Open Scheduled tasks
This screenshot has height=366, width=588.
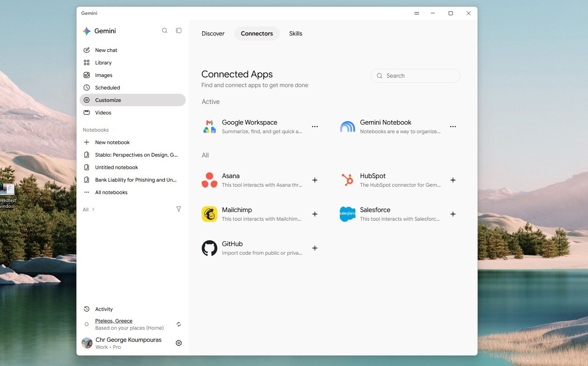[x=133, y=87]
